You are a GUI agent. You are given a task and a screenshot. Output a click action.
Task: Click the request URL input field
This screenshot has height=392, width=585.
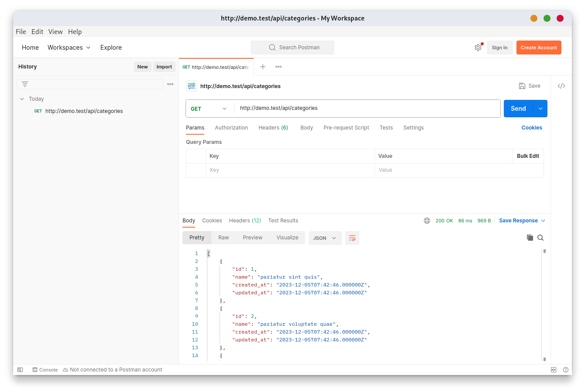pos(367,108)
